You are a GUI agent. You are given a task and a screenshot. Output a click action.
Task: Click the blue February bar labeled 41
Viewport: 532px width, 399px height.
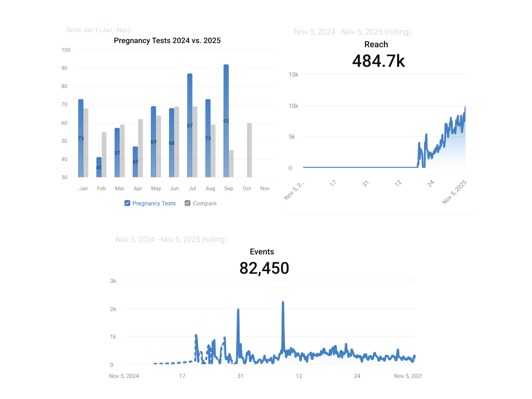99,167
